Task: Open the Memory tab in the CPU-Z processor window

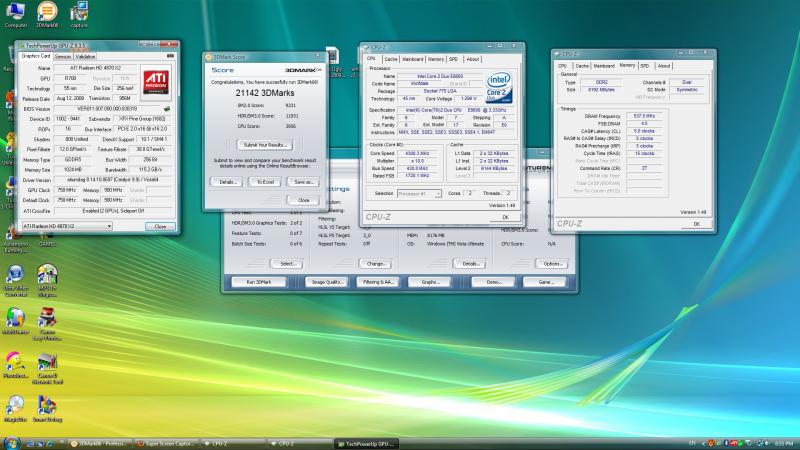Action: 436,59
